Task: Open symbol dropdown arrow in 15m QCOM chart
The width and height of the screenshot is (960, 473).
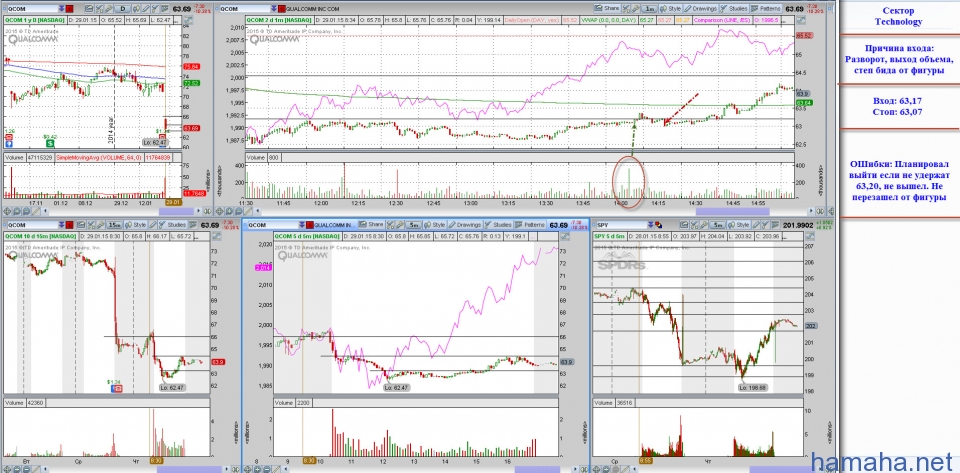Action: 61,225
